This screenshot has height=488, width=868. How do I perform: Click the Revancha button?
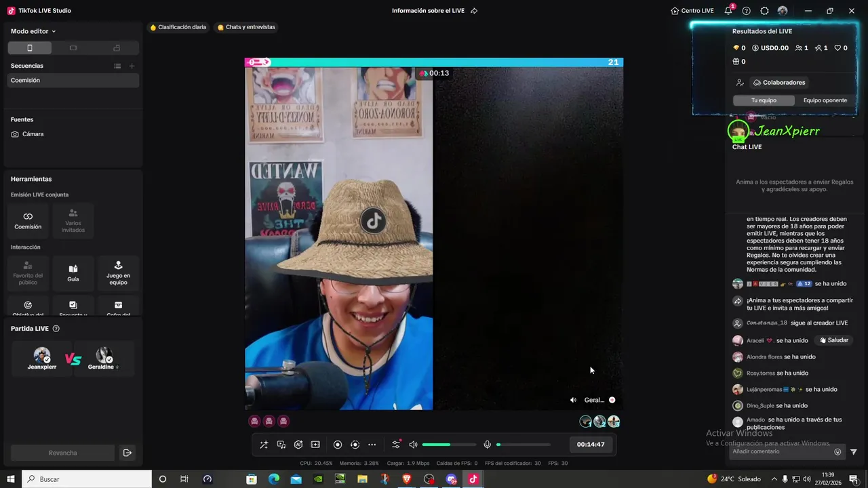point(62,453)
